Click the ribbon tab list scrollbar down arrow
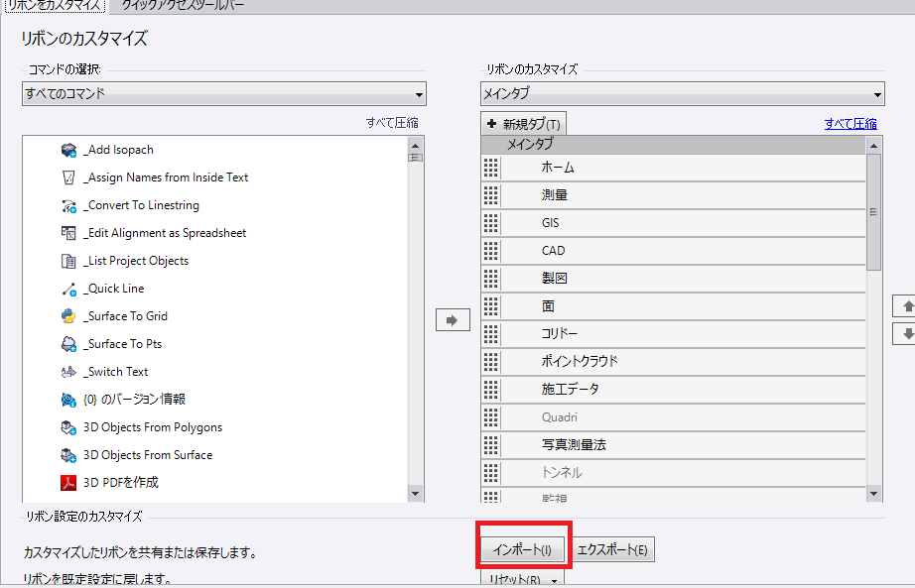The width and height of the screenshot is (915, 588). point(873,493)
